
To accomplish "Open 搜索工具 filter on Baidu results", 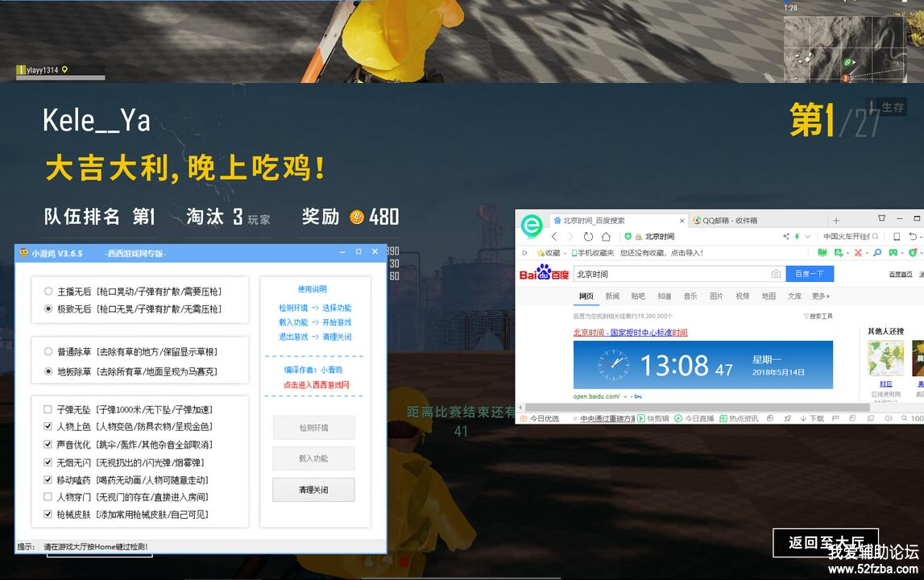I will [818, 317].
